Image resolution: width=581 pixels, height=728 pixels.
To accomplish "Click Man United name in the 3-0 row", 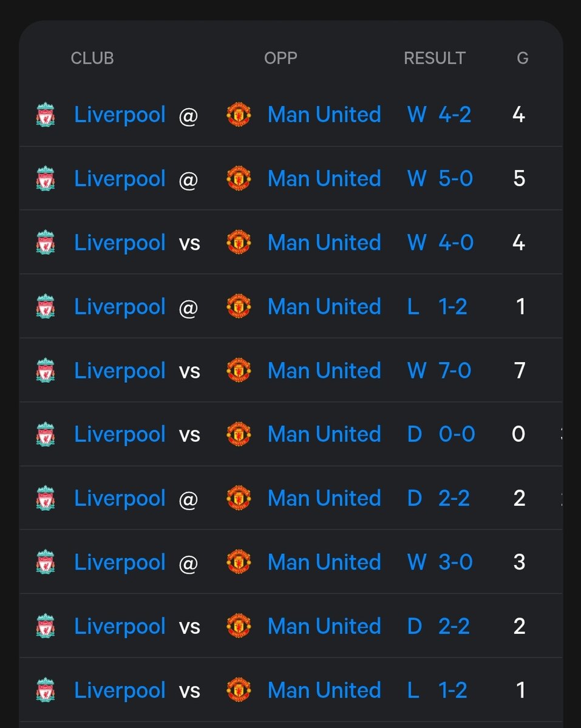I will tap(324, 562).
